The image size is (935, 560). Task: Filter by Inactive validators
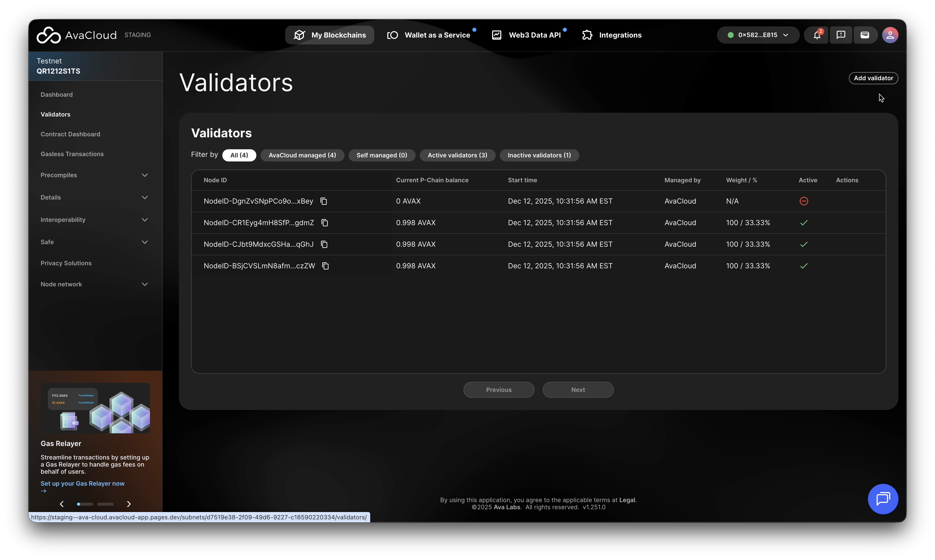539,155
